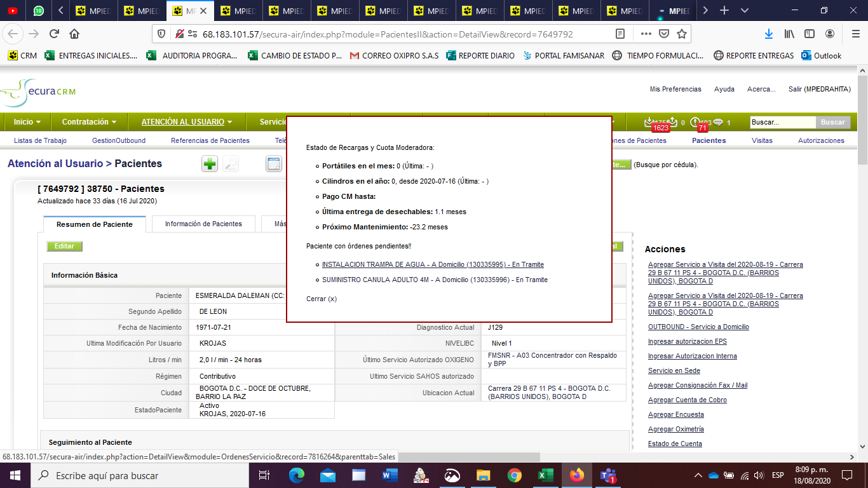868x488 pixels.
Task: Open Word from the taskbar
Action: pyautogui.click(x=390, y=475)
